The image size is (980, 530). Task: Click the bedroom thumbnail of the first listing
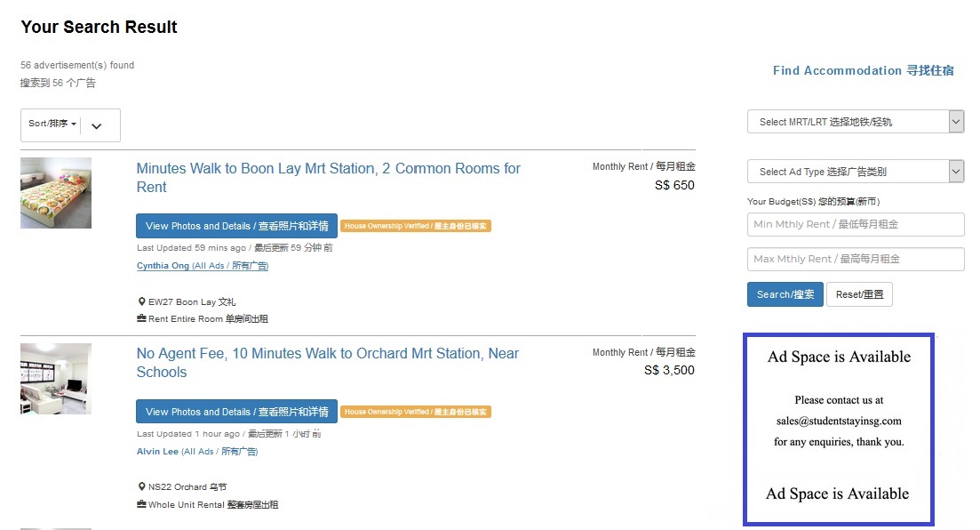pyautogui.click(x=56, y=193)
